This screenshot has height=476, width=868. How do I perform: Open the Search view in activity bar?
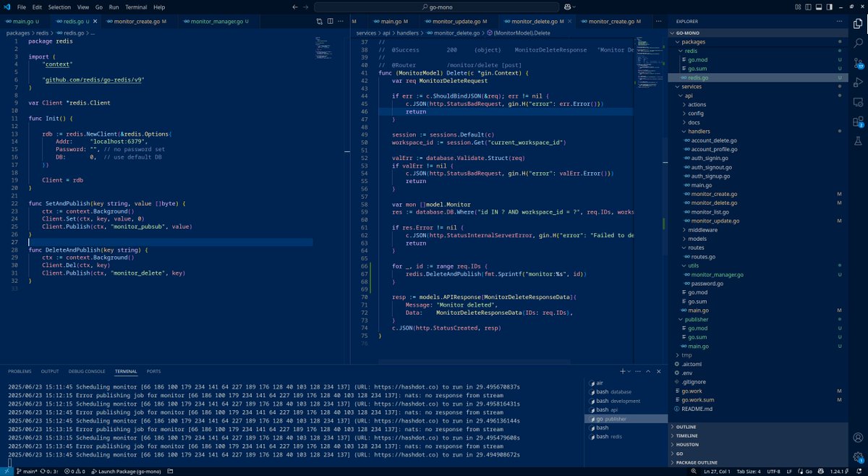click(x=858, y=43)
